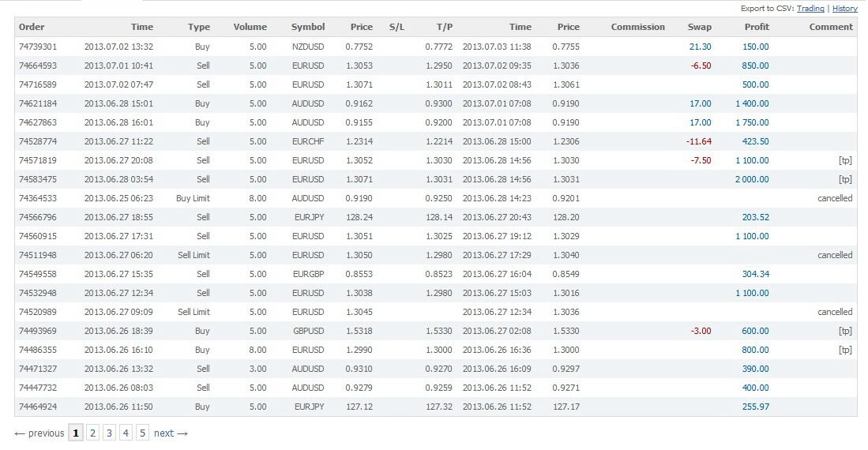Click profit value 1 400.00
Viewport: 868px width, 450px height.
point(752,103)
